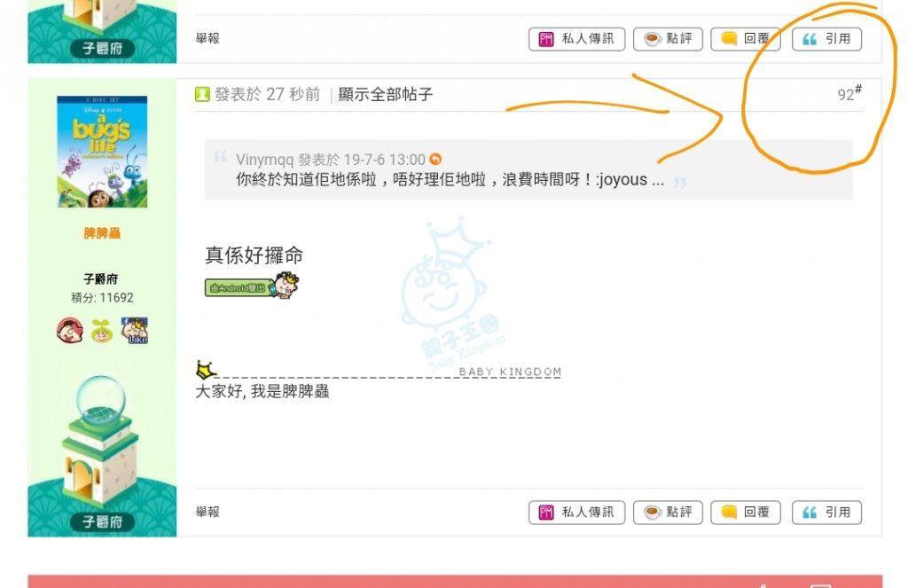Click orange jump-to-quoted-post arrow icon

coord(435,159)
